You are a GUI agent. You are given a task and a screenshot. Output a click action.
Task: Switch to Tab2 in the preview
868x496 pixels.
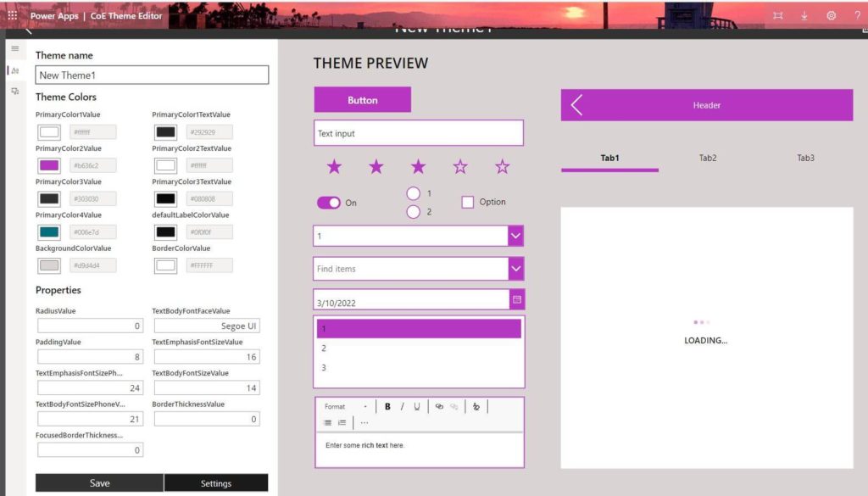point(708,158)
